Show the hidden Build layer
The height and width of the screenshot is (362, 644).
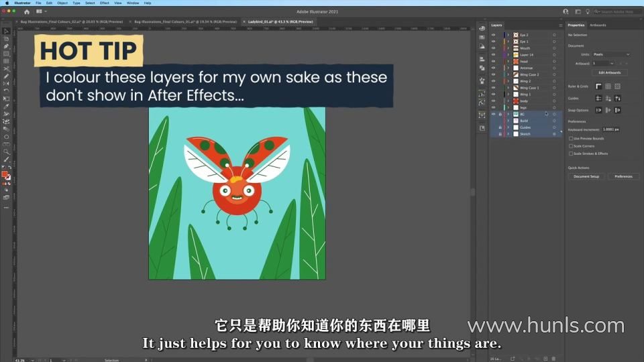[x=493, y=121]
